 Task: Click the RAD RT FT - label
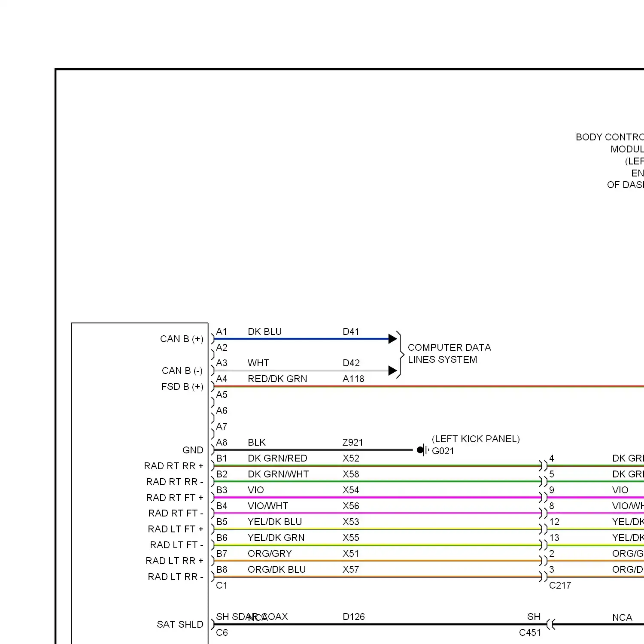(x=176, y=513)
